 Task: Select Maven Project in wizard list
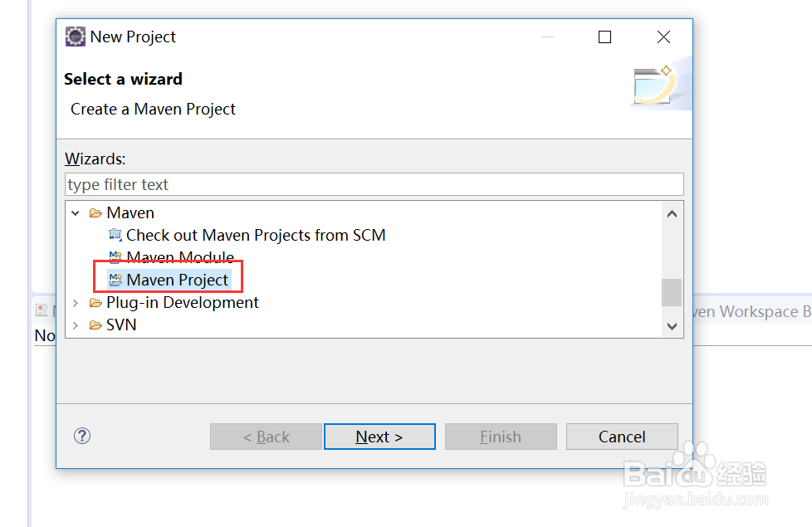(x=177, y=281)
